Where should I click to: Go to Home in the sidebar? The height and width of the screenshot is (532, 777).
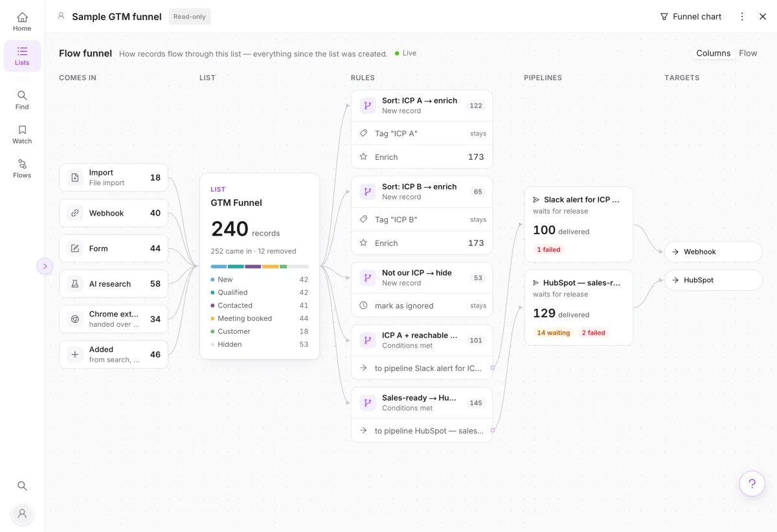[22, 22]
